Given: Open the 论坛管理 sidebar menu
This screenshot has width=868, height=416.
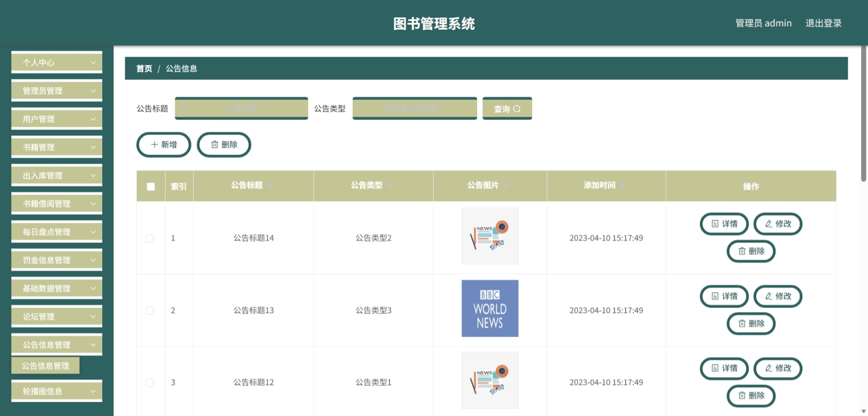Looking at the screenshot, I should tap(57, 316).
